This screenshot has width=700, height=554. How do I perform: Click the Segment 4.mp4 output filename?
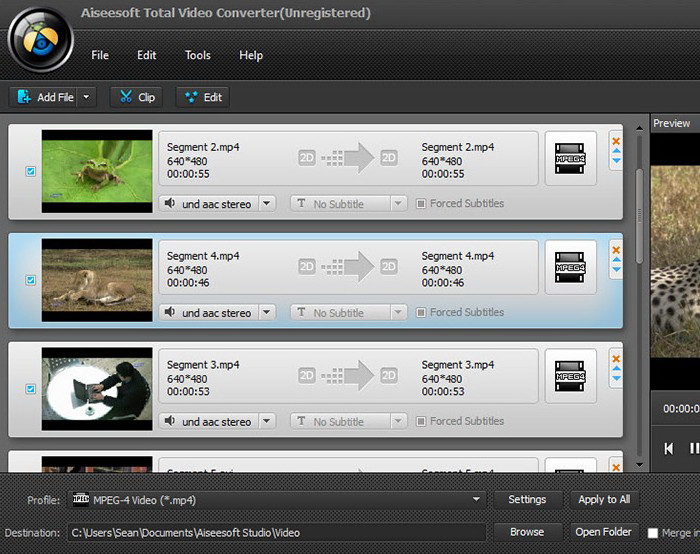(x=458, y=256)
